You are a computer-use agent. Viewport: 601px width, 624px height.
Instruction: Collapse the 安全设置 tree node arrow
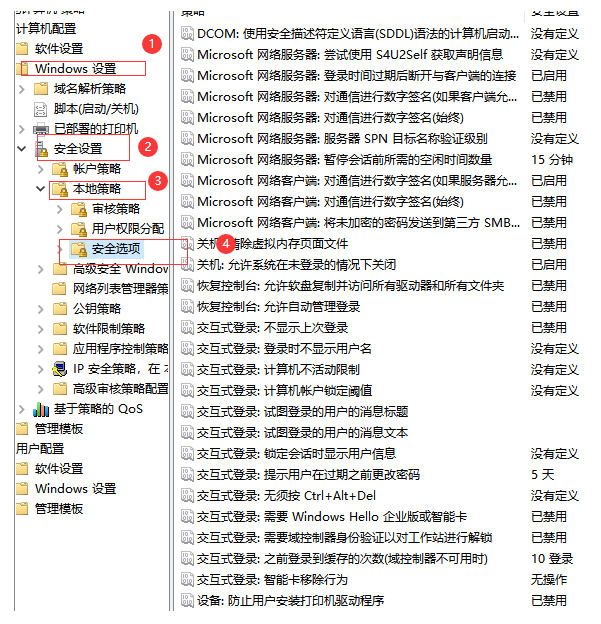pyautogui.click(x=23, y=148)
